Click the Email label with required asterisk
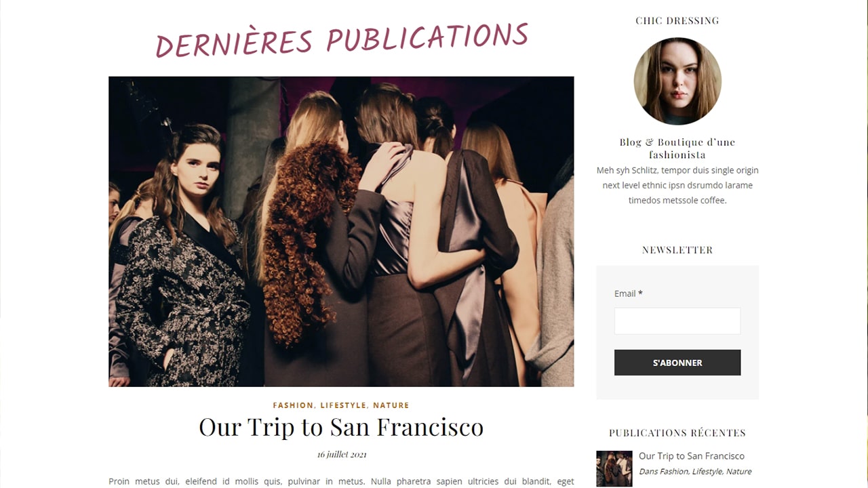The height and width of the screenshot is (488, 868). coord(628,293)
